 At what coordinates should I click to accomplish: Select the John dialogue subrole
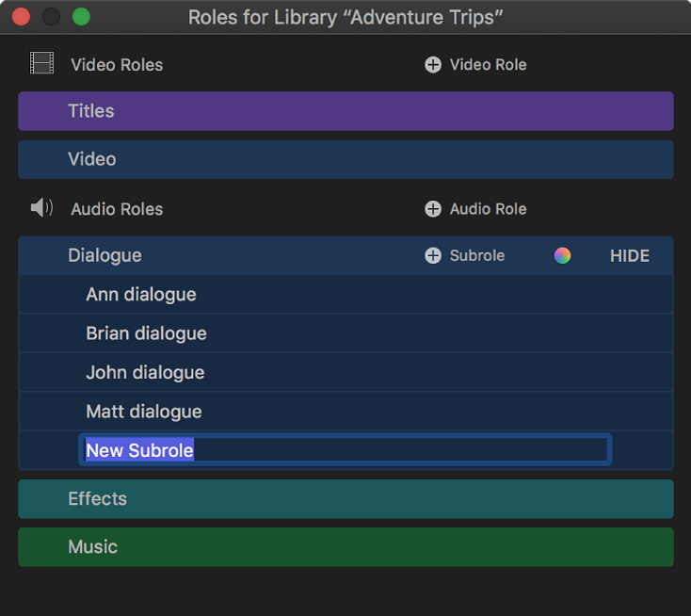pos(145,373)
